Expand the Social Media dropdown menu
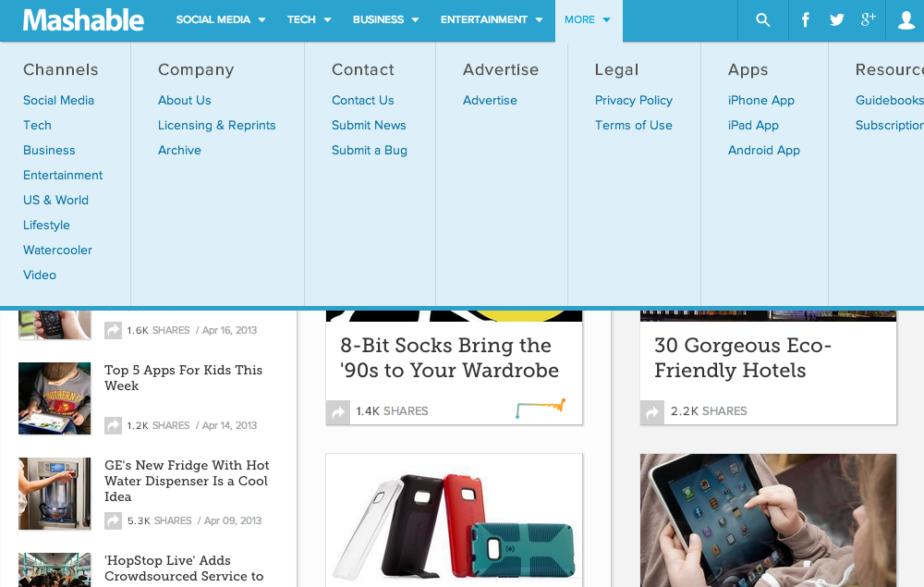 point(221,20)
